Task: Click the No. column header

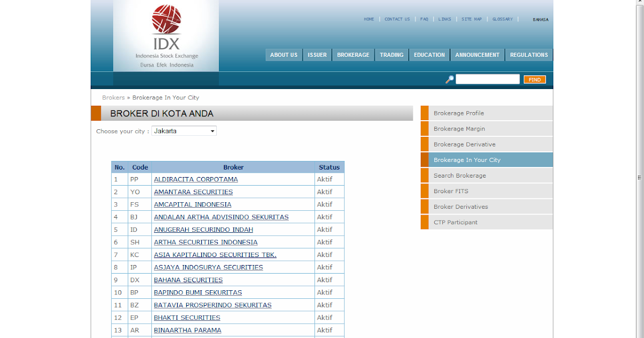Action: tap(120, 167)
